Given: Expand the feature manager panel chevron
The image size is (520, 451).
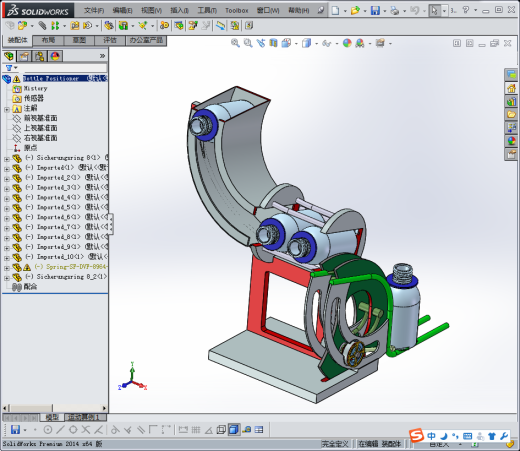Looking at the screenshot, I should (102, 56).
